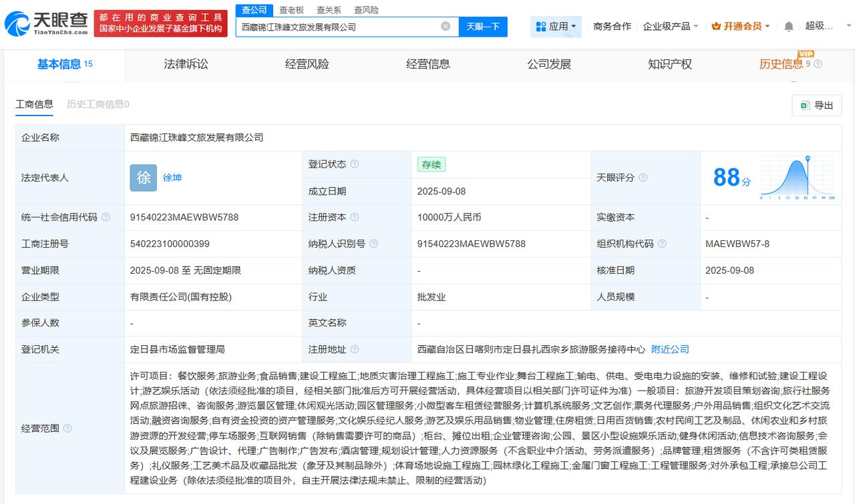855x504 pixels.
Task: Click the 存续 status tag
Action: [431, 164]
